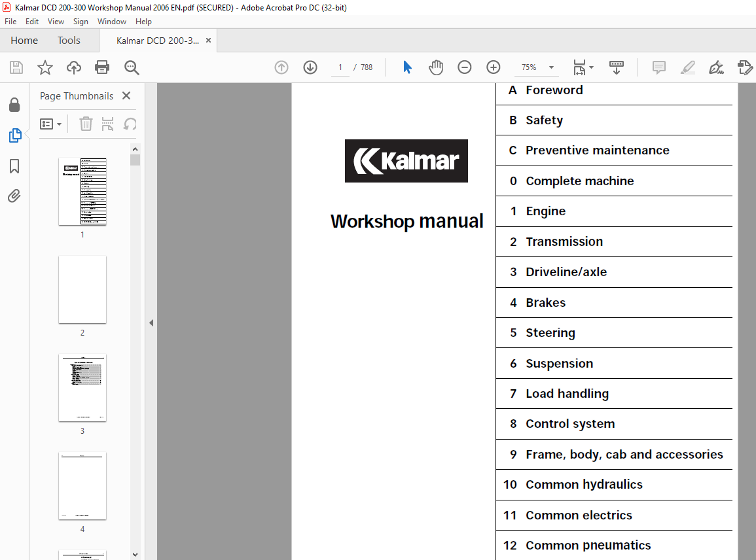This screenshot has height=560, width=756.
Task: Open the Find text magnifier tool
Action: point(132,67)
